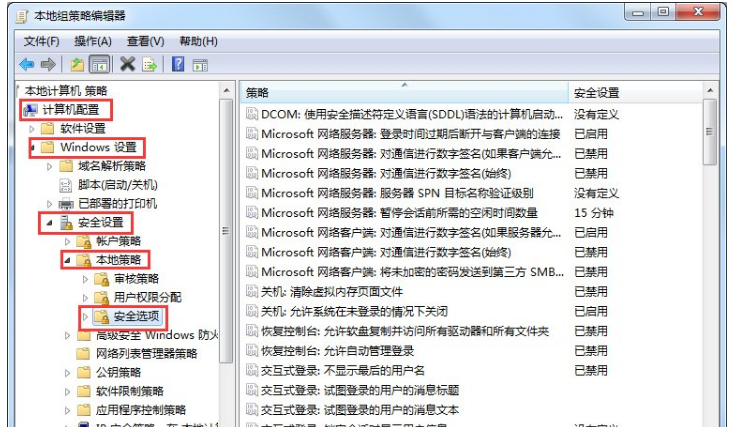
Task: Click the Forward arrow toolbar icon
Action: (48, 64)
